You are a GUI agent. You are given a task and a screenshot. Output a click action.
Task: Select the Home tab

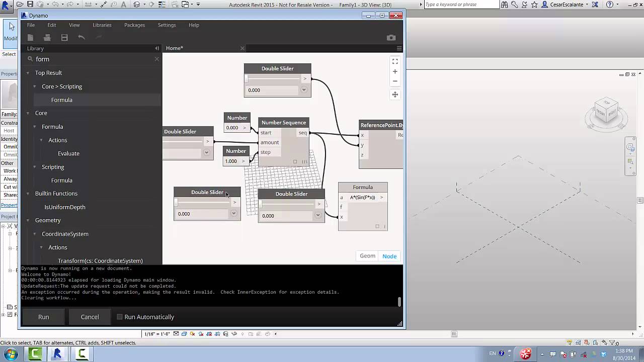coord(174,48)
